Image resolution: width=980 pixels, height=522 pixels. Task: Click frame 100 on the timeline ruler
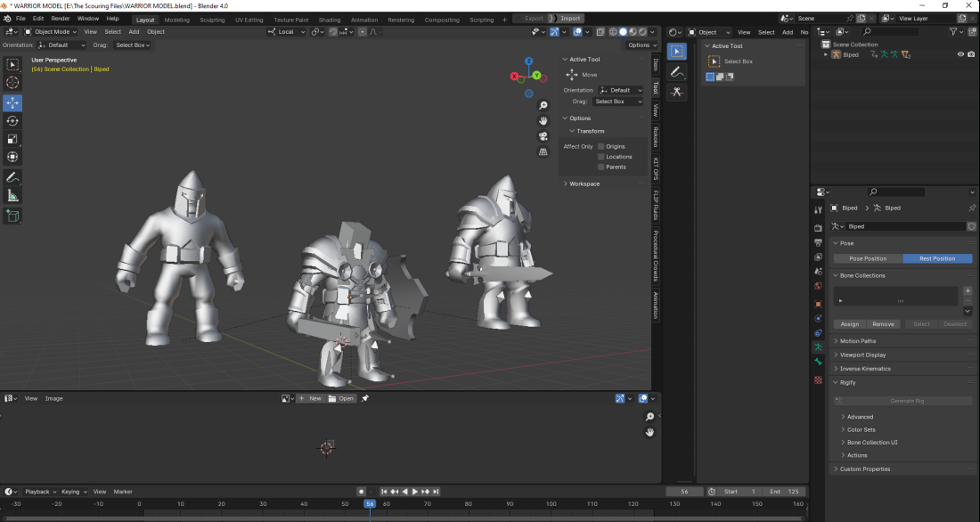click(x=551, y=504)
